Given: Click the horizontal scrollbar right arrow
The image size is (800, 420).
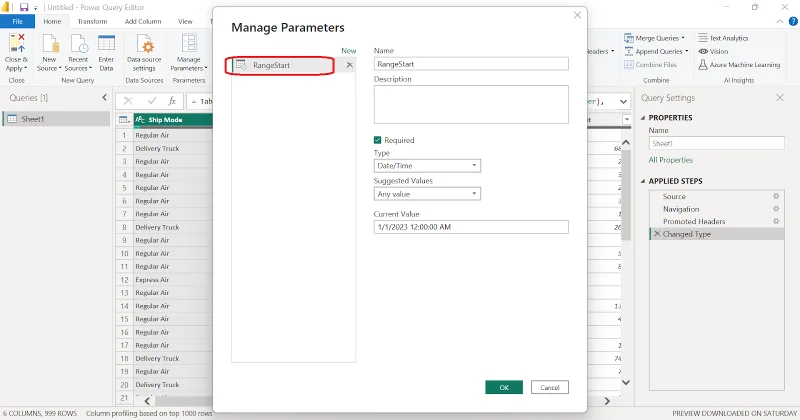Looking at the screenshot, I should 607,401.
